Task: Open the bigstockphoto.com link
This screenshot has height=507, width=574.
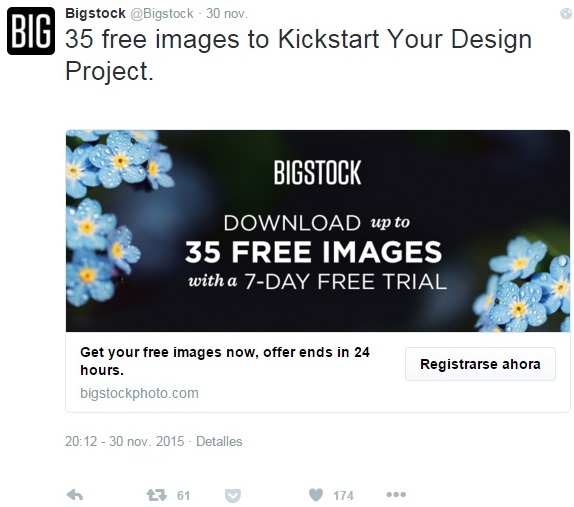Action: point(139,393)
